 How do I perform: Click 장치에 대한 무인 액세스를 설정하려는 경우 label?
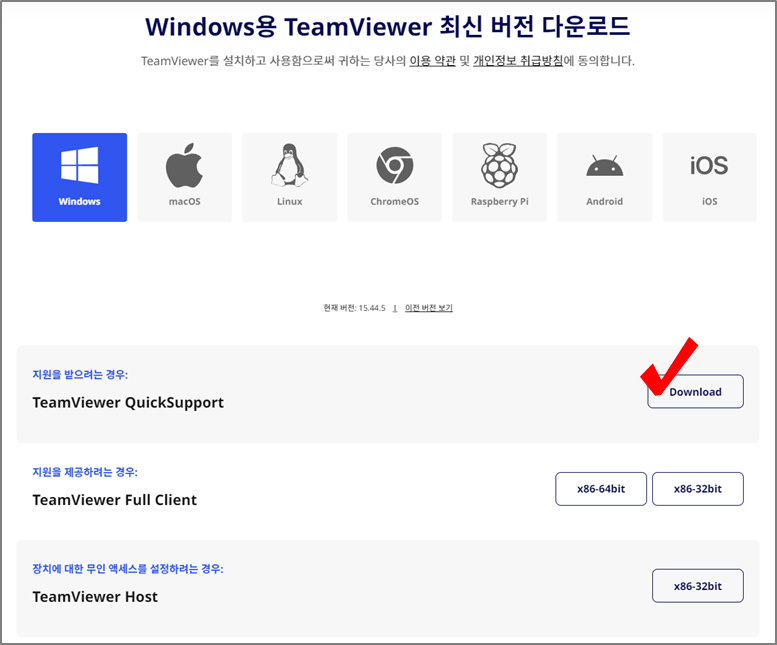pyautogui.click(x=128, y=569)
